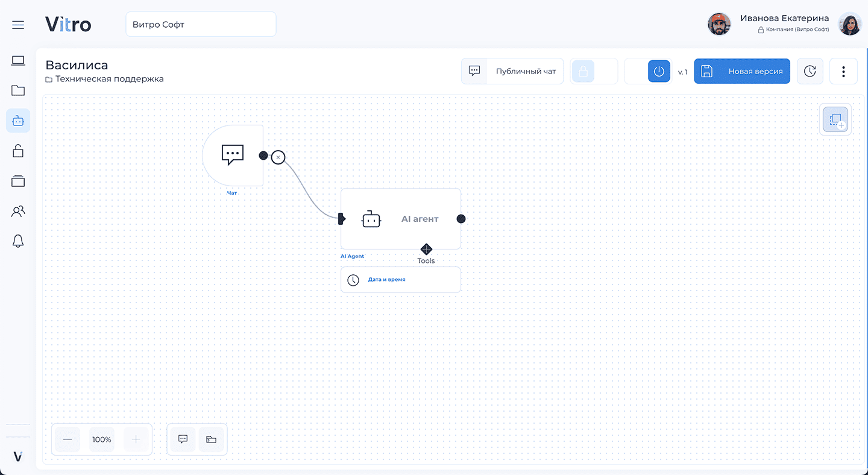This screenshot has width=868, height=475.
Task: Toggle the Публичный чат switch
Action: [474, 71]
